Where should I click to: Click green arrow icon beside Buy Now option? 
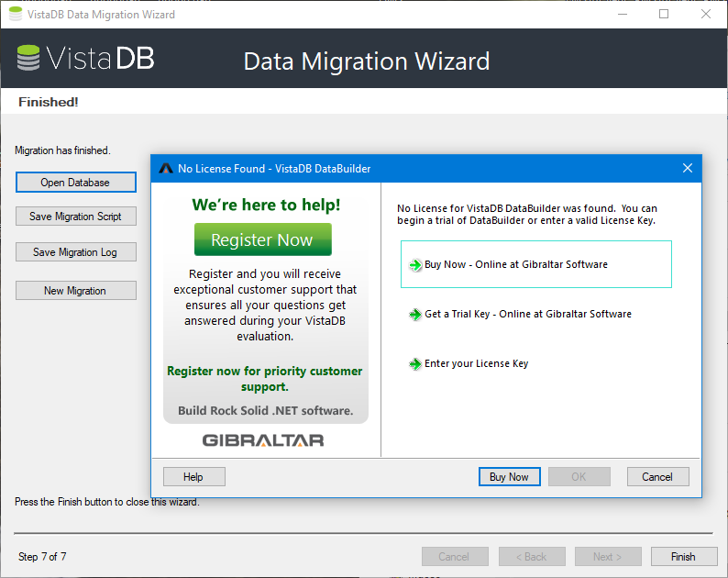pyautogui.click(x=415, y=265)
